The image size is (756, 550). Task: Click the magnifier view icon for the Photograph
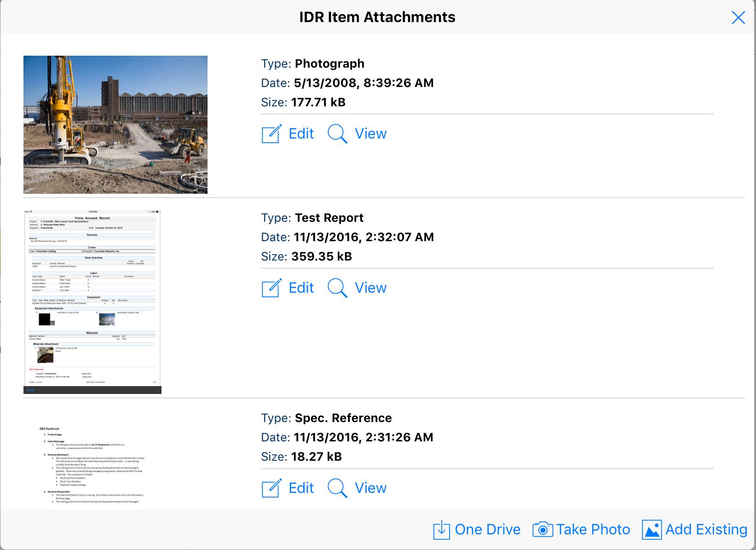pos(337,134)
